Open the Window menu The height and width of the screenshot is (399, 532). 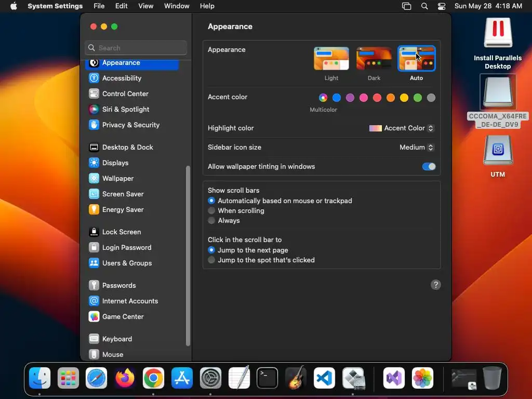[177, 6]
